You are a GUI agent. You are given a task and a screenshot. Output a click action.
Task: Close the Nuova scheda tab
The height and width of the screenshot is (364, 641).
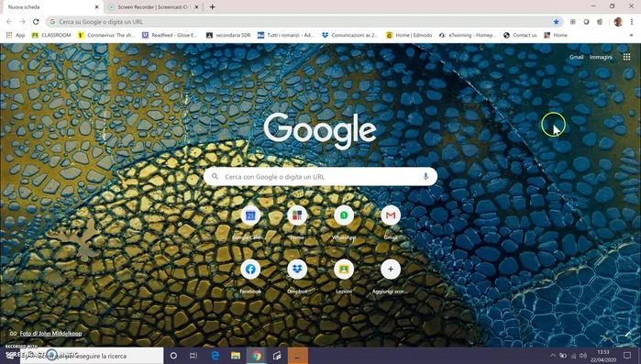(96, 7)
